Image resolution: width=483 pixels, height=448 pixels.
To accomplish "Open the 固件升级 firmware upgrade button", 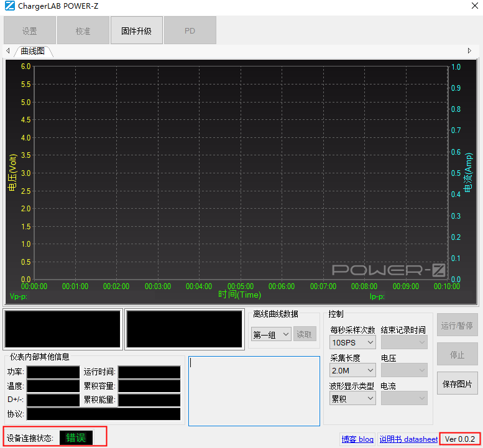I will coord(137,30).
